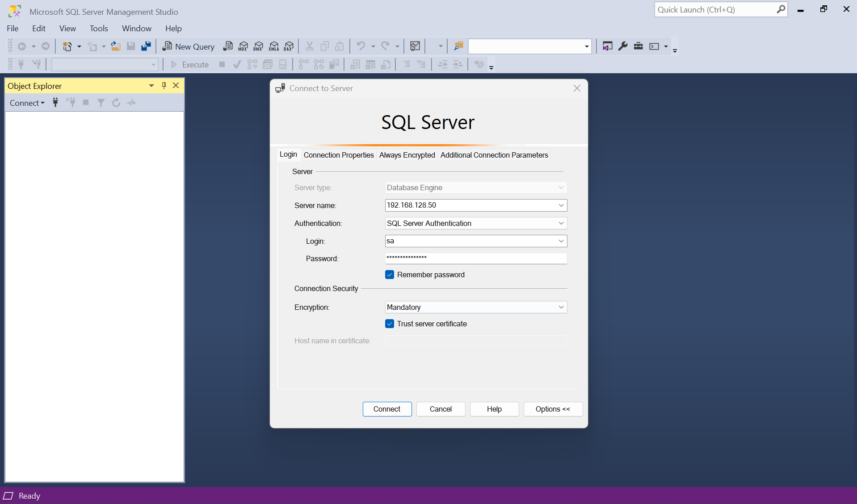Open the New Project icon dropdown arrow
Image resolution: width=857 pixels, height=504 pixels.
point(79,46)
